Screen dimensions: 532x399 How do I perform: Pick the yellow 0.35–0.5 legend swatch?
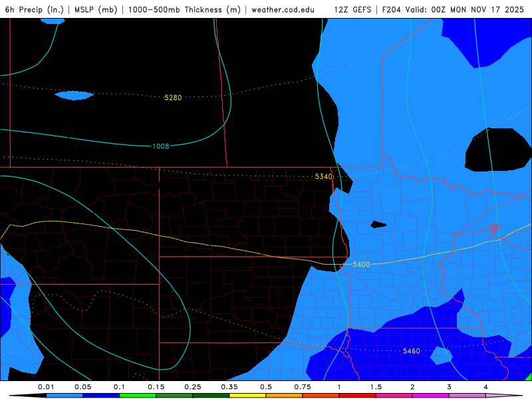(247, 396)
